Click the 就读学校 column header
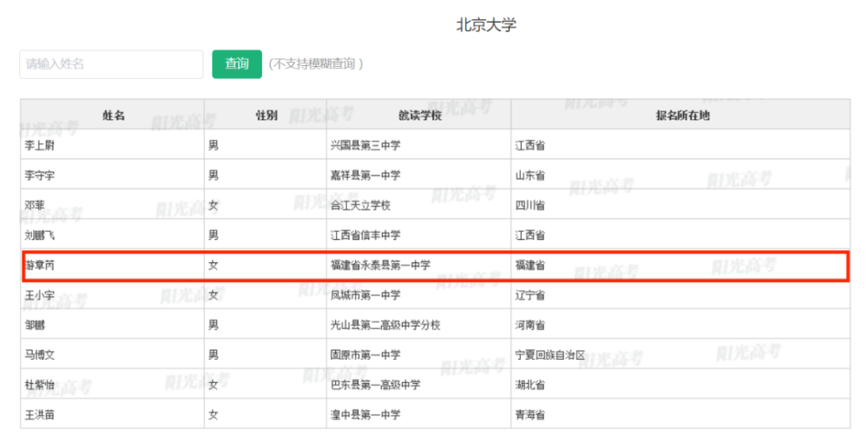868x437 pixels. (420, 116)
